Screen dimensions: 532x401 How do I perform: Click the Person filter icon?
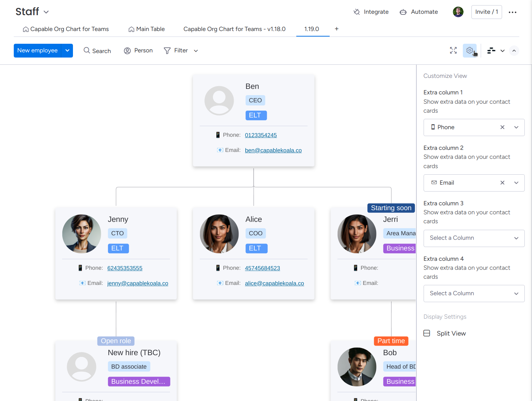coord(127,51)
